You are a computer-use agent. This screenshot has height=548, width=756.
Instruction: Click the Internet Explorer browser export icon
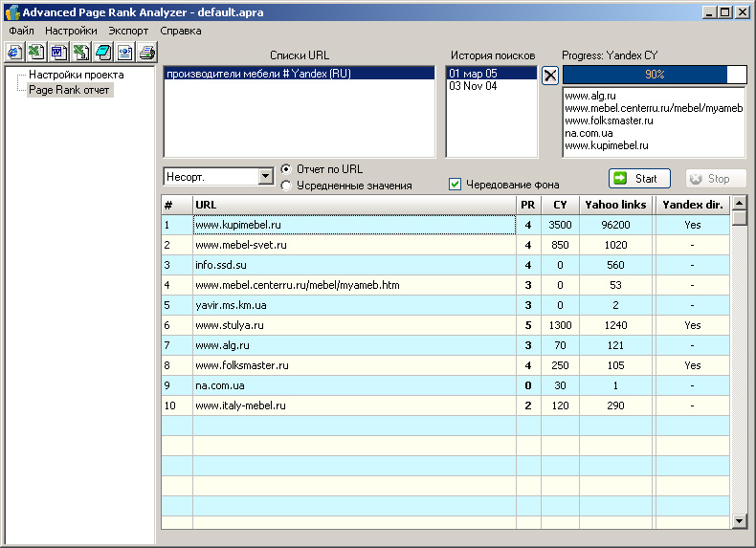pyautogui.click(x=15, y=52)
